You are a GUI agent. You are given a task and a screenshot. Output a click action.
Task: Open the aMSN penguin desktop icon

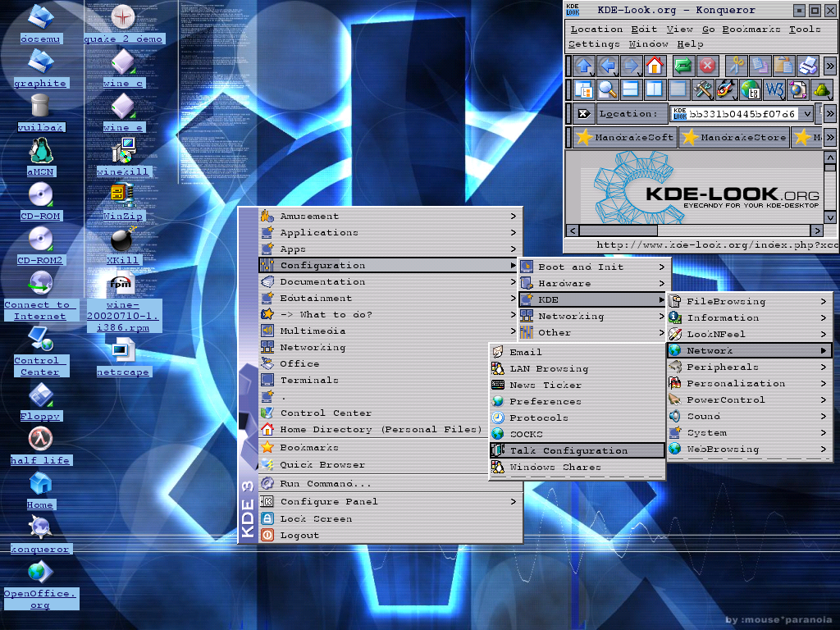pyautogui.click(x=41, y=157)
